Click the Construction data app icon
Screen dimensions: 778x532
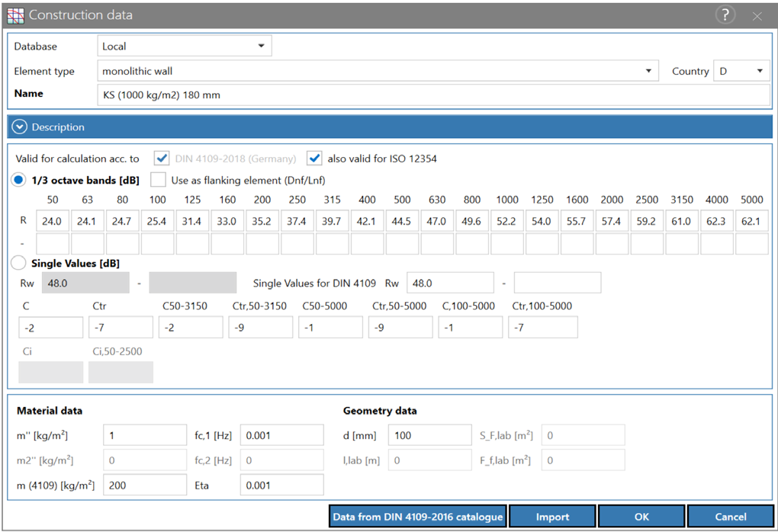click(x=15, y=16)
